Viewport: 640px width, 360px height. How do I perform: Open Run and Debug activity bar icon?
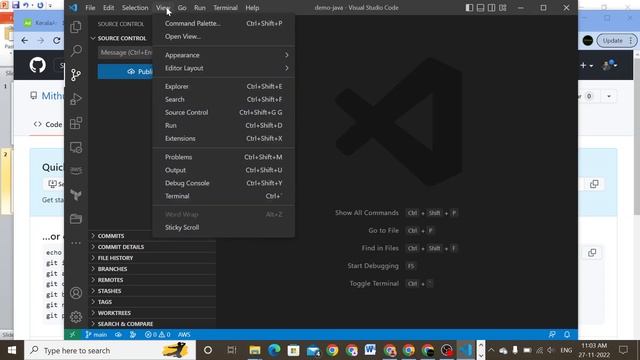[76, 99]
